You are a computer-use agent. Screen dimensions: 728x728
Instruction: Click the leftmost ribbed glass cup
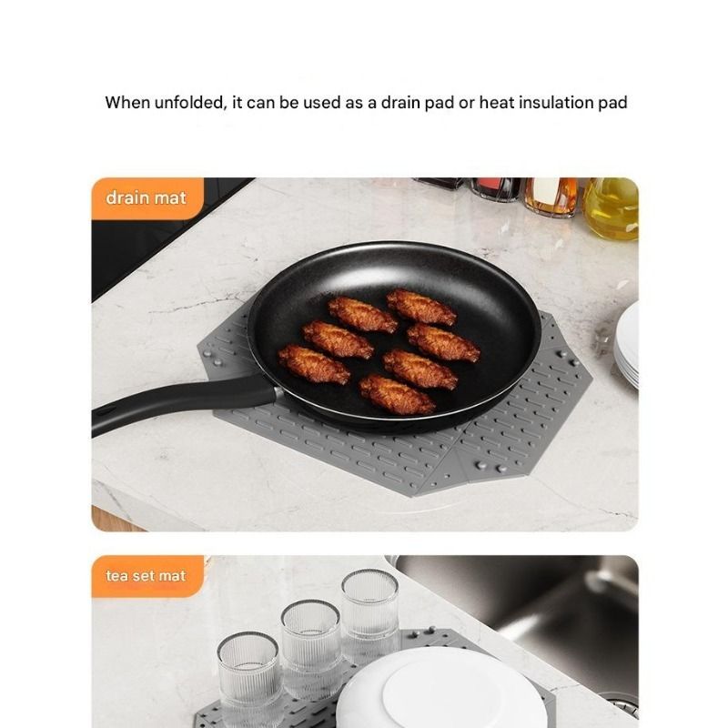click(x=249, y=678)
